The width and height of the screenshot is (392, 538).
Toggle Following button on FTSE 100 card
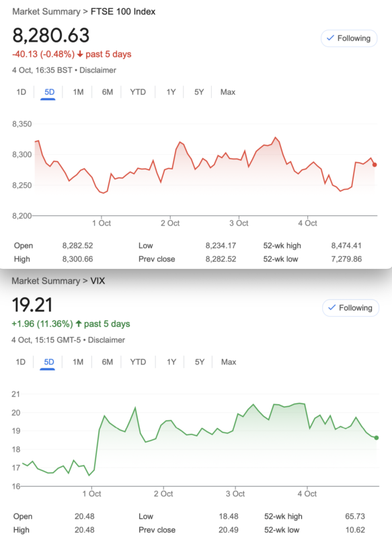(x=349, y=38)
